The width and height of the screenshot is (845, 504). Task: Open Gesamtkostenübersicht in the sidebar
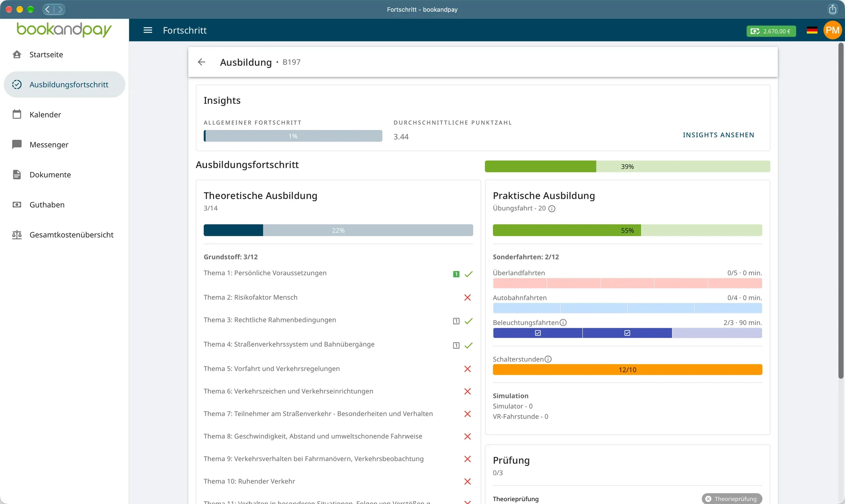pyautogui.click(x=64, y=235)
